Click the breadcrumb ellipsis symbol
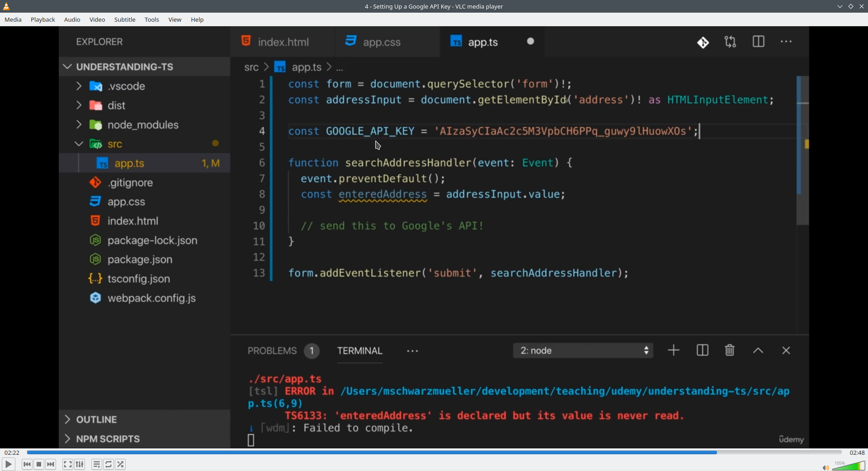Image resolution: width=868 pixels, height=471 pixels. point(340,68)
